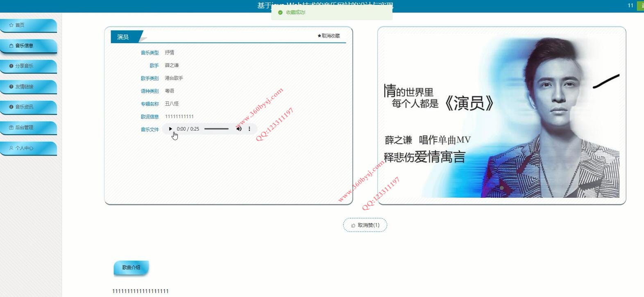
Task: Mute the audio player volume
Action: (x=239, y=129)
